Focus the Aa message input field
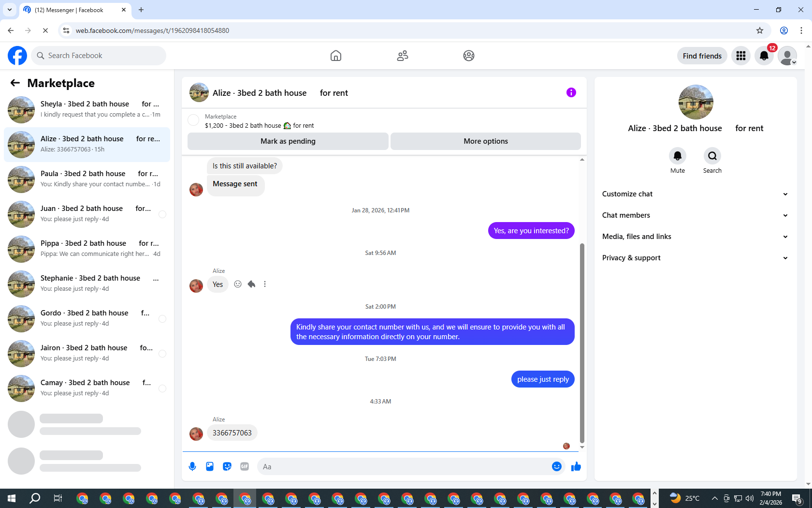This screenshot has width=812, height=508. 404,466
